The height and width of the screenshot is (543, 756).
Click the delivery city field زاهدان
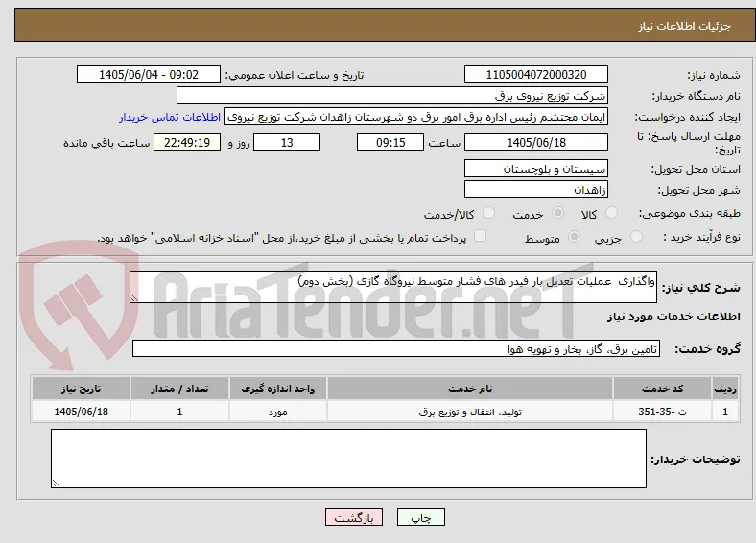click(x=536, y=189)
